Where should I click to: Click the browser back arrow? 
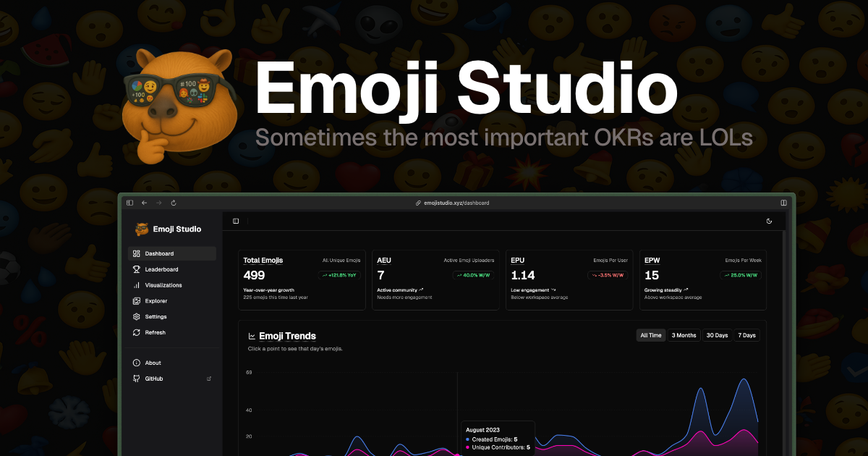point(144,203)
